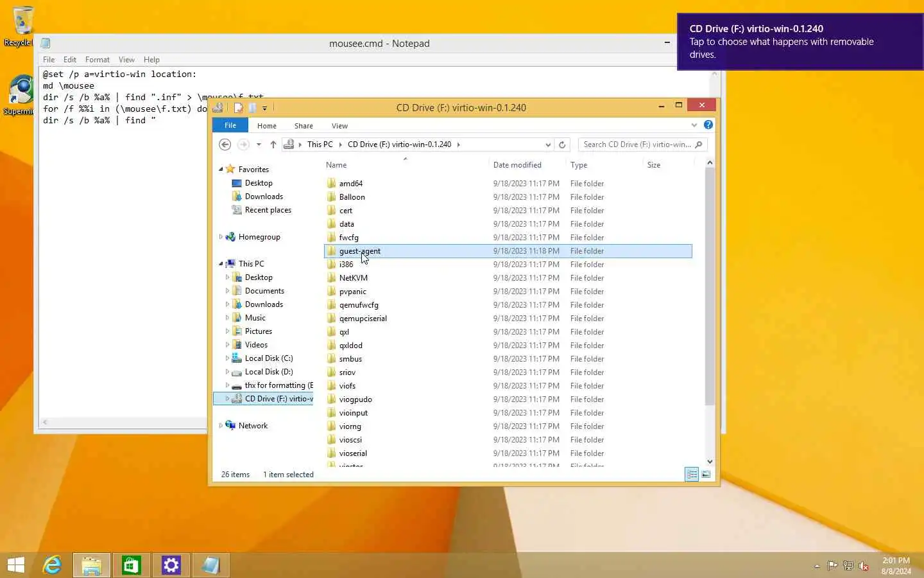Open the Notepad Edit menu
924x578 pixels.
[70, 60]
